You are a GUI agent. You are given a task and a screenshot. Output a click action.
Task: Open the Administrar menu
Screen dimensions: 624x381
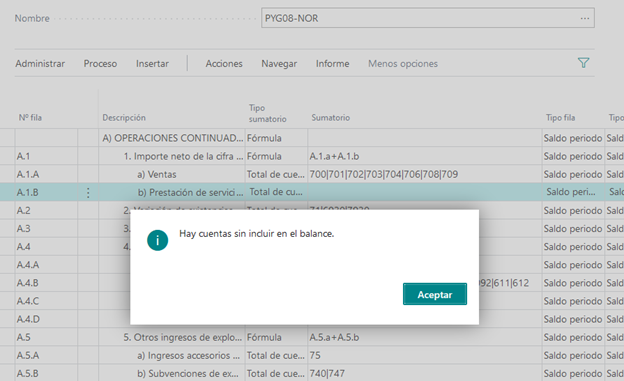(x=40, y=64)
